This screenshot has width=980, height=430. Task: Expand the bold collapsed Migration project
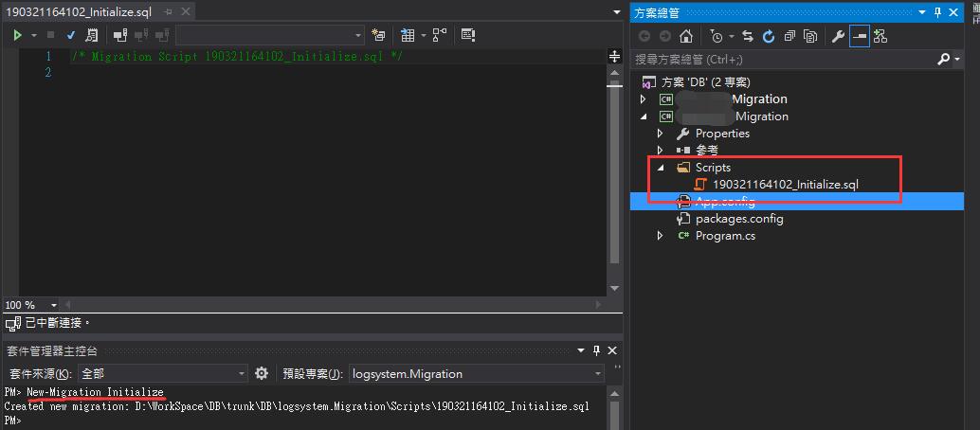644,99
